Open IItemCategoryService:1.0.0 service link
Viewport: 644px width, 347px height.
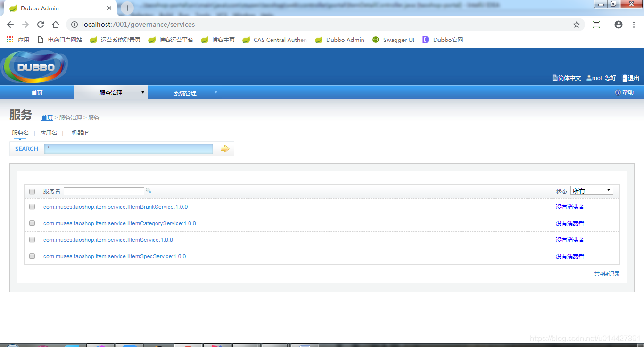point(120,223)
